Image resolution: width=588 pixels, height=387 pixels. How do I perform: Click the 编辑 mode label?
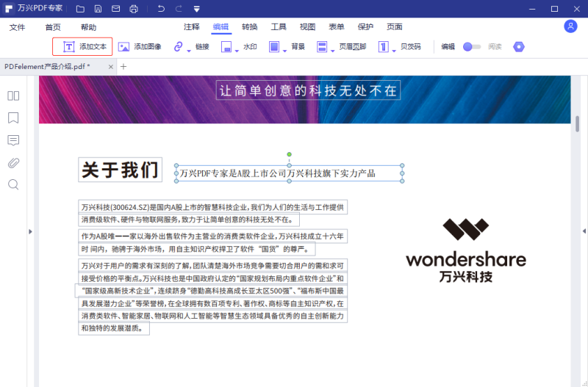[x=448, y=46]
